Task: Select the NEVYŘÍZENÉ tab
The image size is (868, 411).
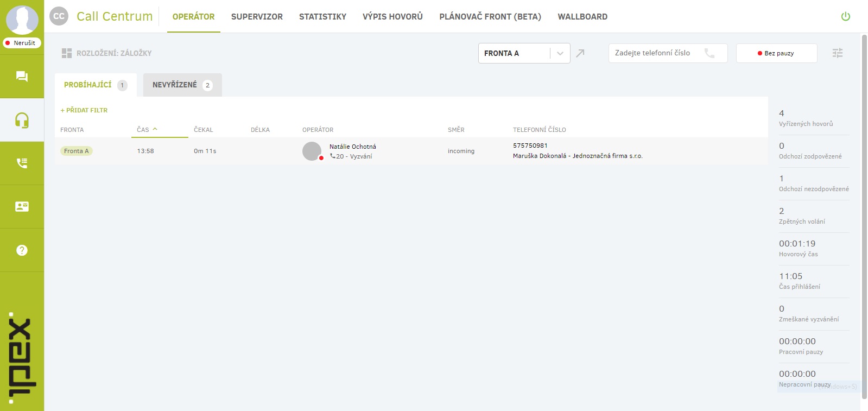Action: tap(182, 85)
